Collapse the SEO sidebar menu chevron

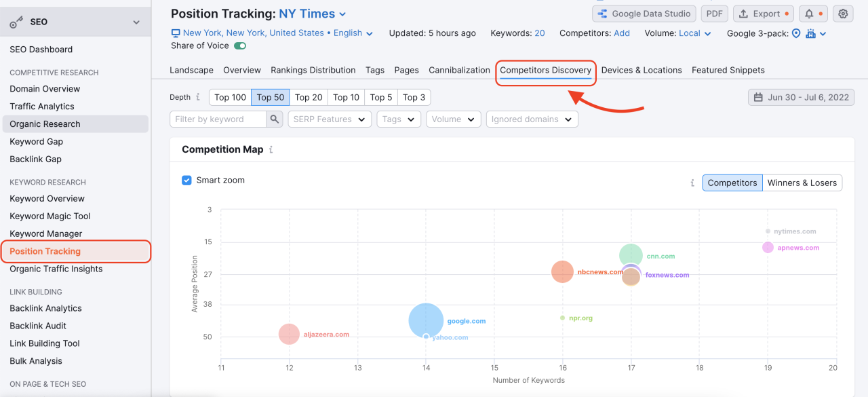[x=136, y=22]
